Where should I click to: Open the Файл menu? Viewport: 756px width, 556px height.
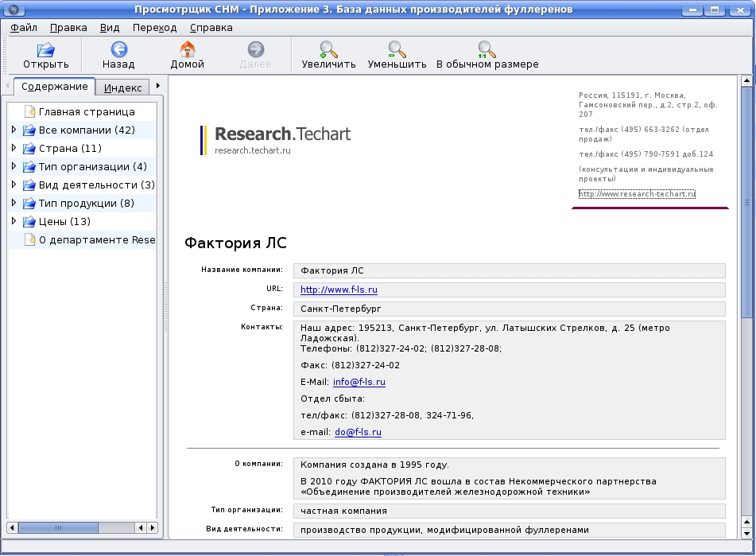(x=24, y=28)
